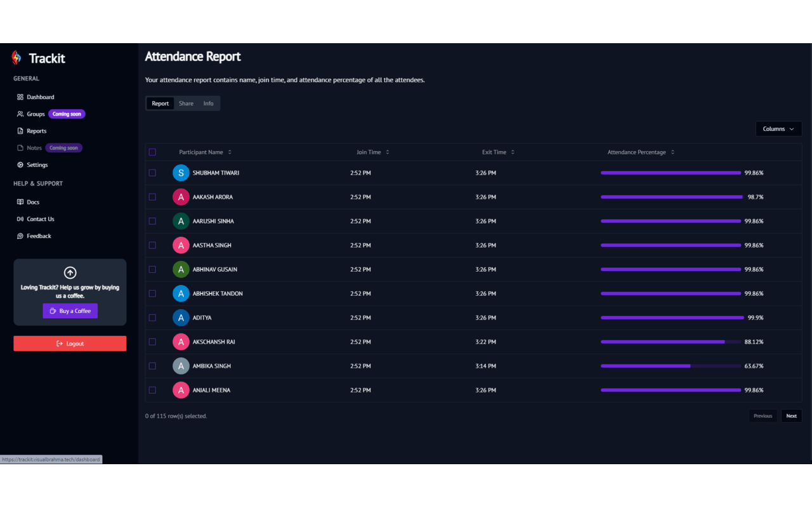
Task: Click the Feedback chat icon
Action: tap(20, 236)
